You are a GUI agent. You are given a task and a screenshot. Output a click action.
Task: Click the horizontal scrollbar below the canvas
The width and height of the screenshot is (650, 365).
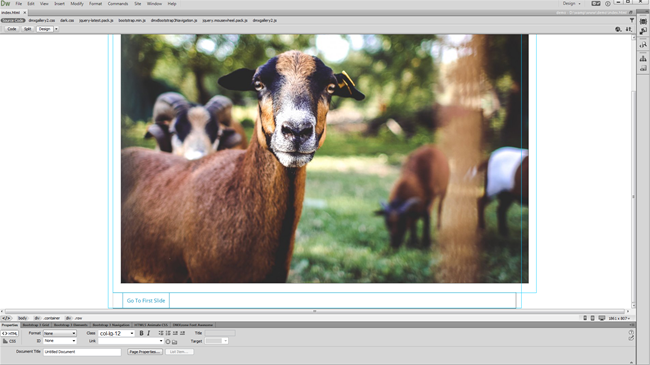315,311
